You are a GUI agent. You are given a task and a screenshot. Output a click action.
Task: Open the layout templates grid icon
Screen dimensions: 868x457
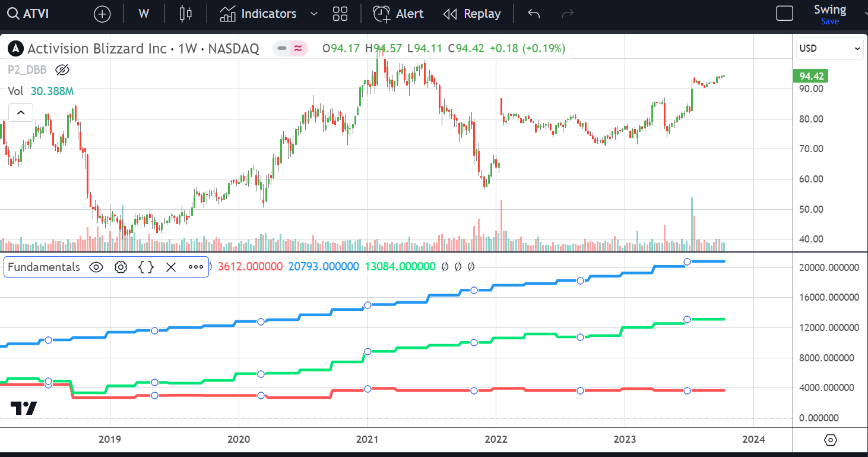340,14
